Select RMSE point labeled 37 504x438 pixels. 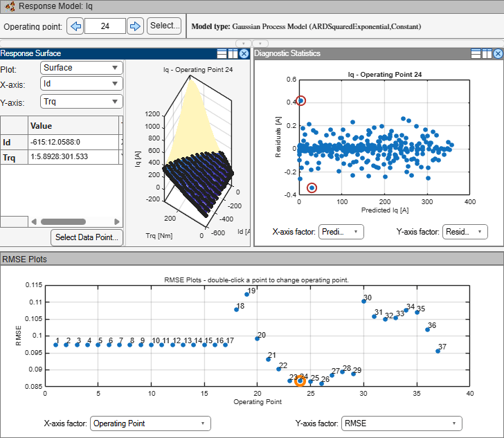[438, 351]
